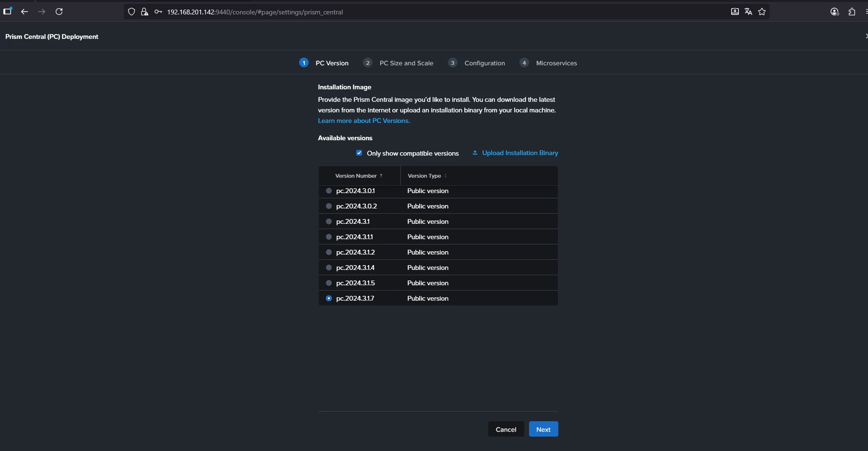This screenshot has width=868, height=451.
Task: Open the browser account profile icon
Action: [x=835, y=12]
